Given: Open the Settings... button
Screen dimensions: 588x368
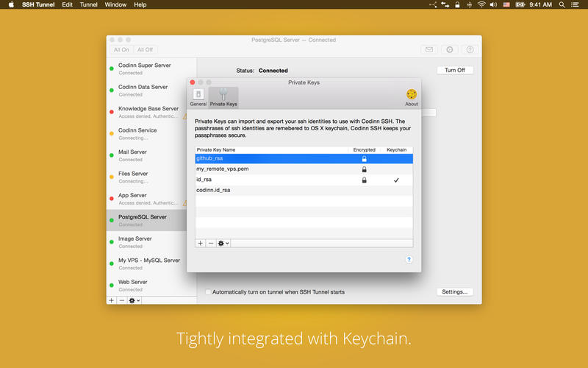Looking at the screenshot, I should [455, 291].
